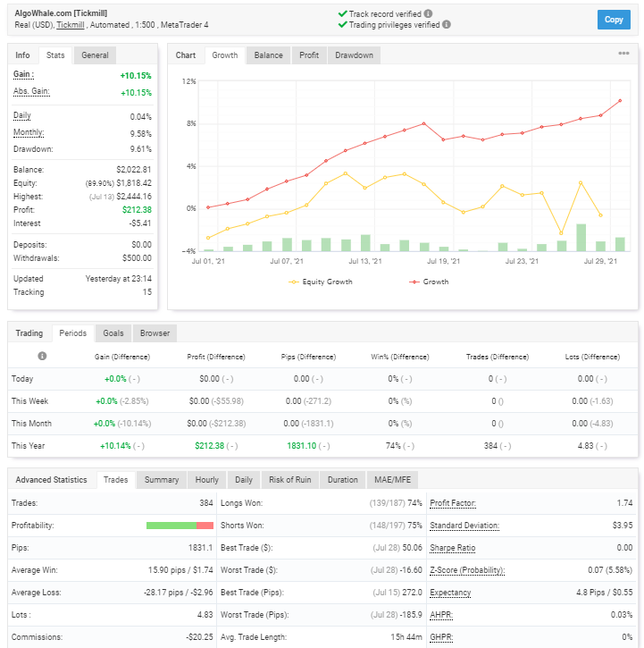Select the Growth chart tab

coord(225,55)
